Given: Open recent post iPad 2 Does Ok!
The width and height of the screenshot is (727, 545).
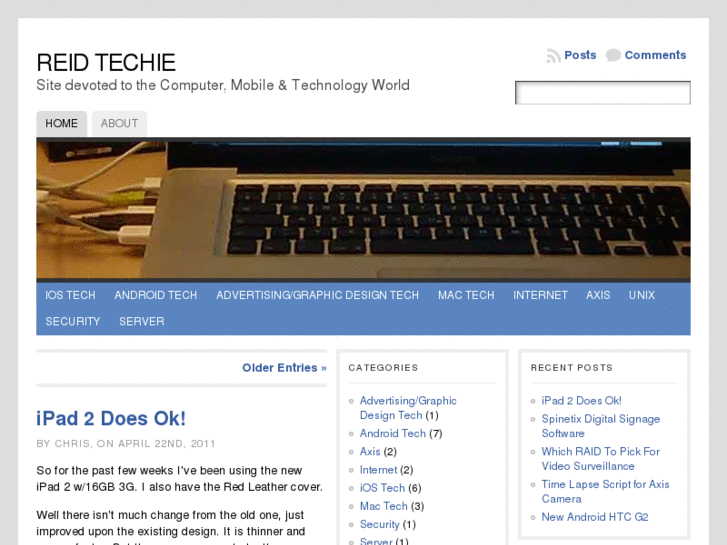Looking at the screenshot, I should click(581, 401).
